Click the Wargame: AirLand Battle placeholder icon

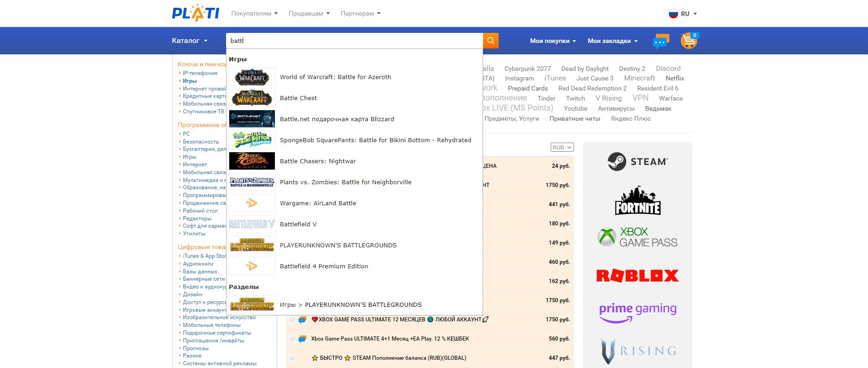click(x=252, y=203)
